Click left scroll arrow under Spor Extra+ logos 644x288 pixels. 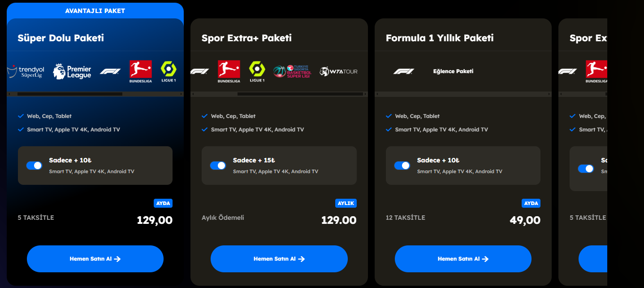[193, 94]
